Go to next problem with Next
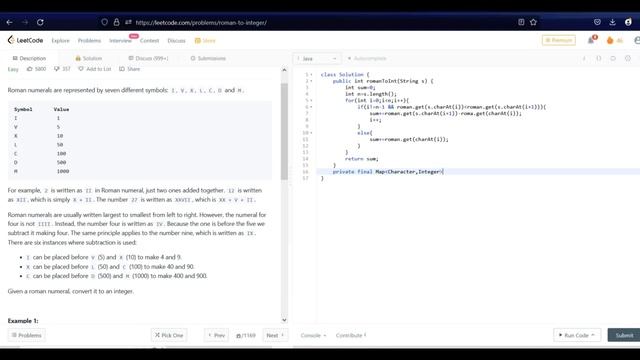Image resolution: width=640 pixels, height=360 pixels. pos(275,335)
